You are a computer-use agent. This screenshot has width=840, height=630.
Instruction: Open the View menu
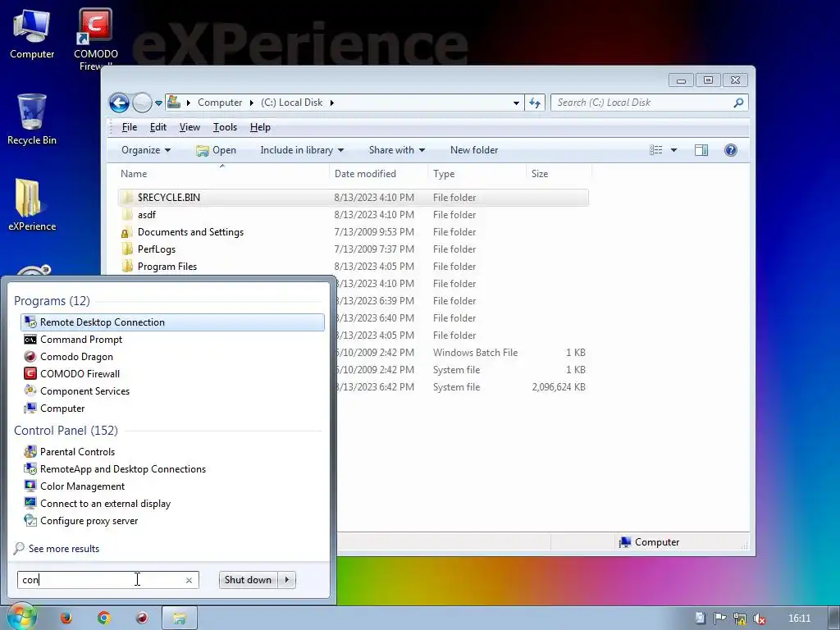tap(189, 127)
